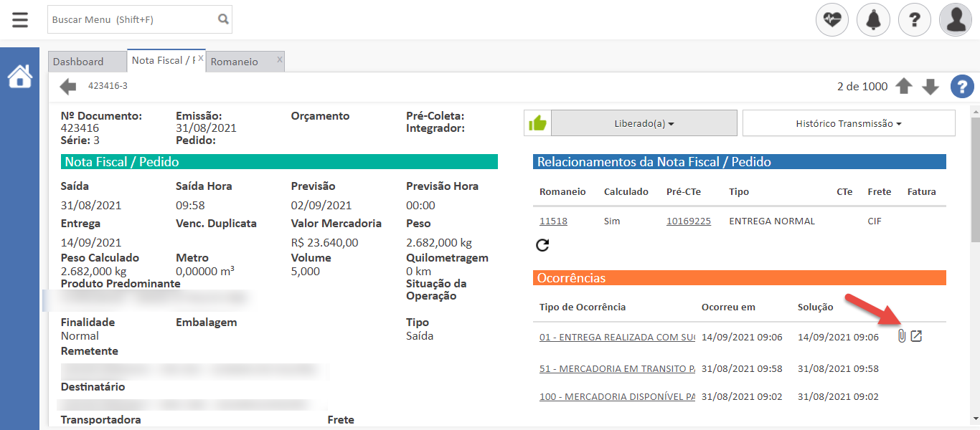Switch to the Dashboard tab

coord(78,62)
